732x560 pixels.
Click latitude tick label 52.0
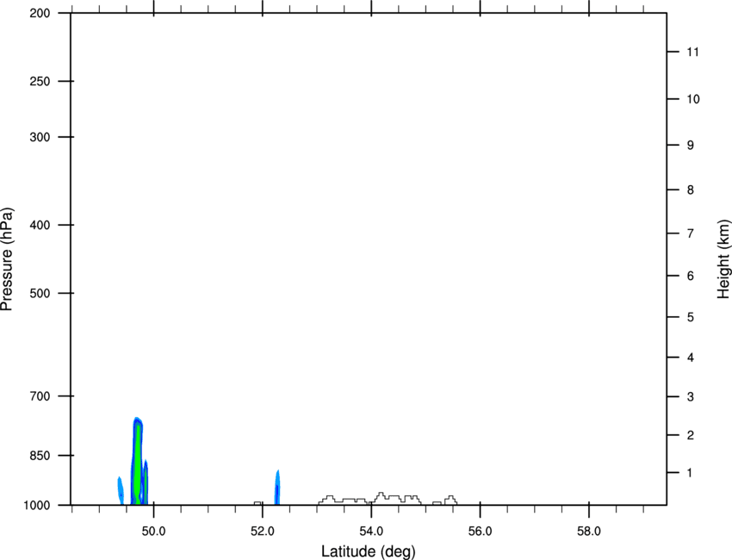click(x=263, y=532)
